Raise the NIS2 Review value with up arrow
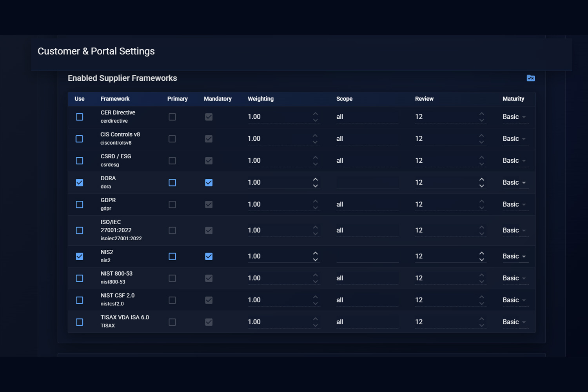This screenshot has height=392, width=588. coord(482,253)
